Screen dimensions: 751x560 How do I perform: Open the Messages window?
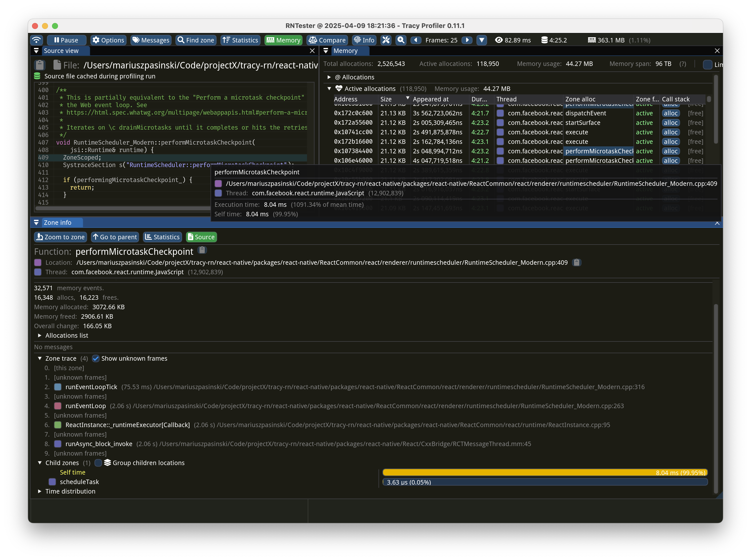pyautogui.click(x=151, y=40)
